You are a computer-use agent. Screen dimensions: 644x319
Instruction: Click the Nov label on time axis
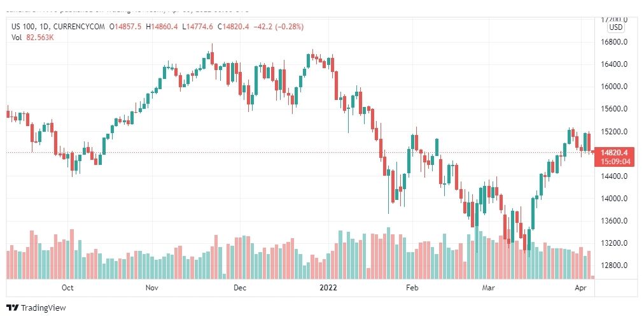point(152,287)
